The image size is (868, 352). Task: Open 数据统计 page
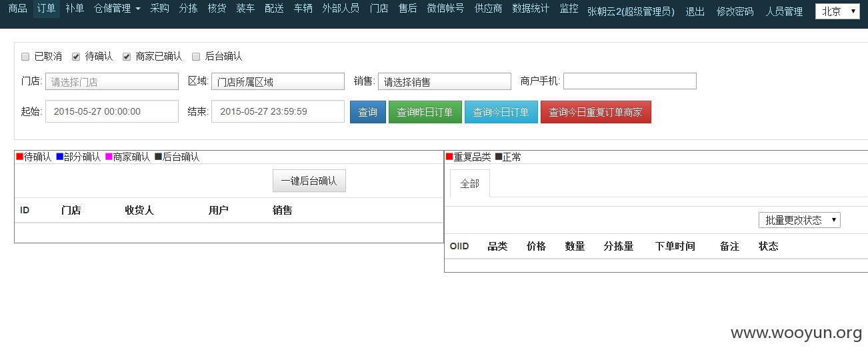coord(531,9)
